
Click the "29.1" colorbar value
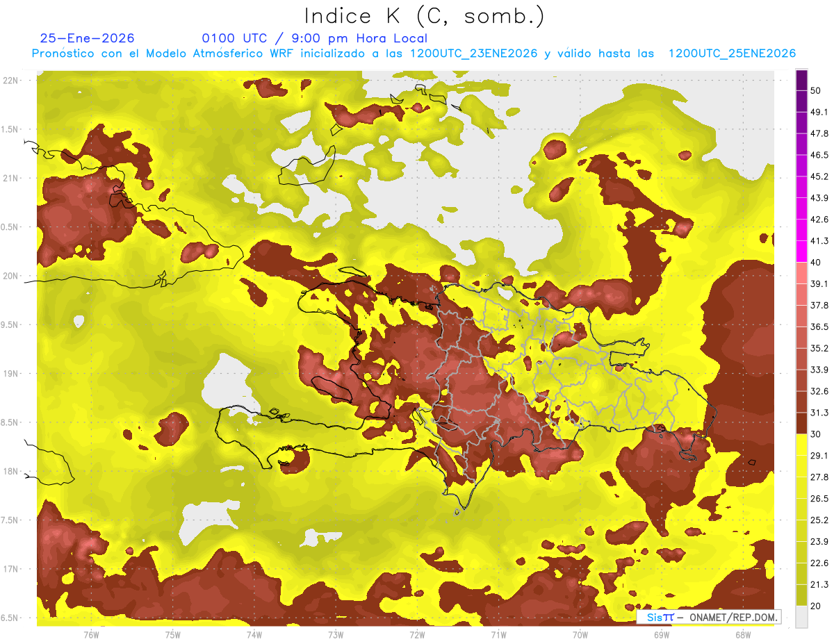click(x=819, y=456)
